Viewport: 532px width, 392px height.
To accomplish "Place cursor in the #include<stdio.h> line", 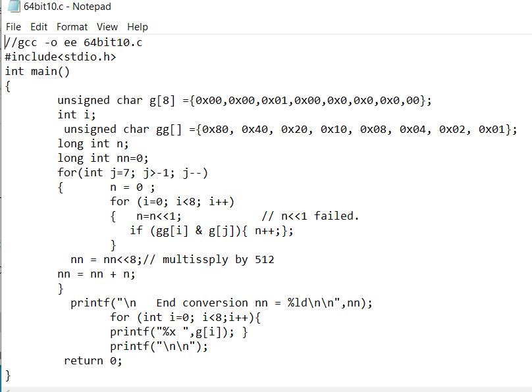I will coord(61,57).
